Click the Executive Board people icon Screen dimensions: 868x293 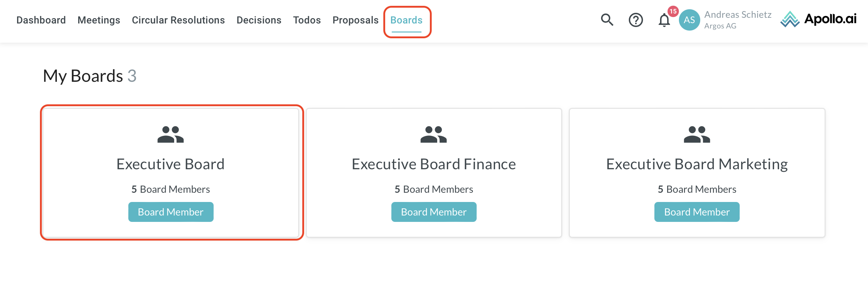171,134
